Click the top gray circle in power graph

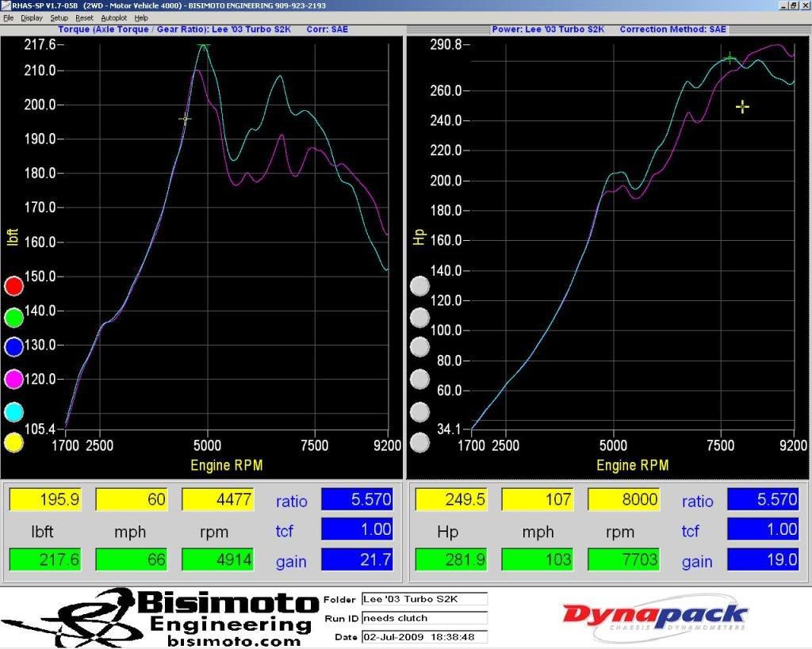(x=419, y=286)
